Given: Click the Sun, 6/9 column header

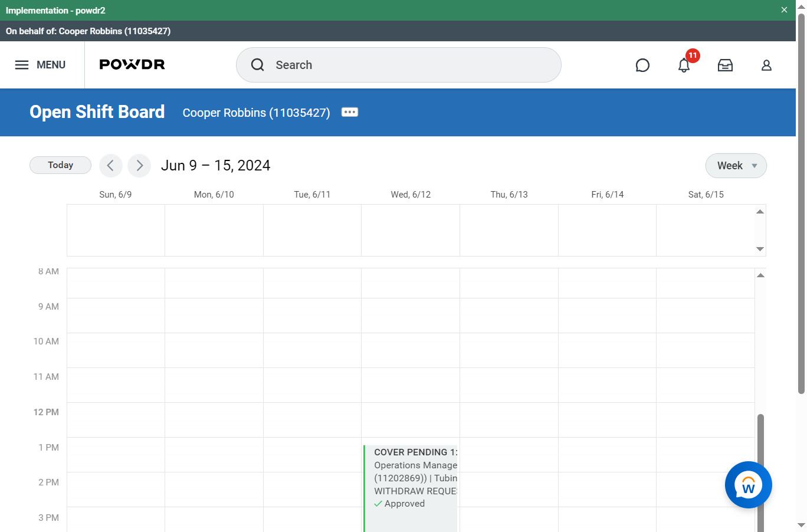Looking at the screenshot, I should [116, 195].
